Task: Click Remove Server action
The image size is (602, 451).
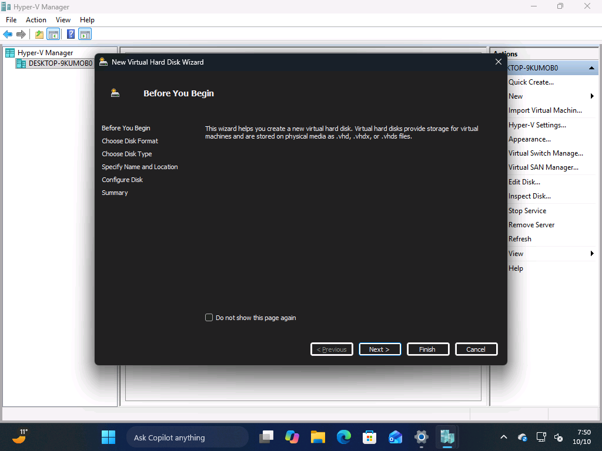Action: point(532,225)
